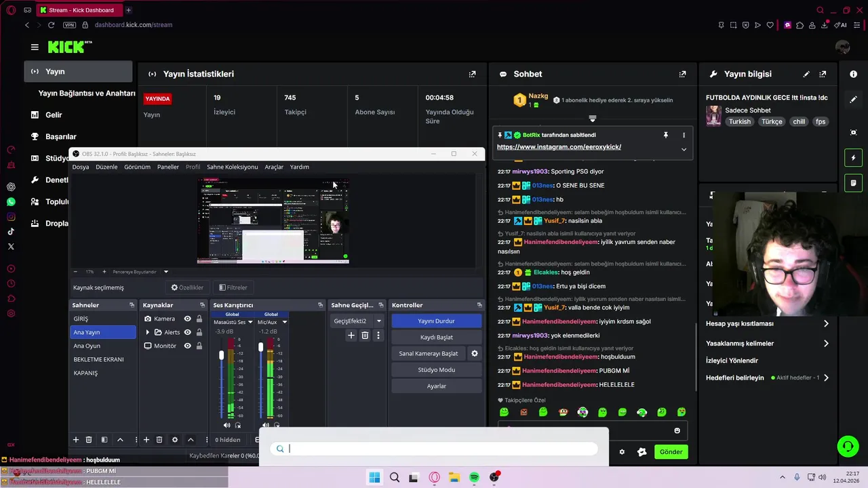Delete selected source with Kaynaklar trash icon
Viewport: 868px width, 488px height.
(159, 440)
